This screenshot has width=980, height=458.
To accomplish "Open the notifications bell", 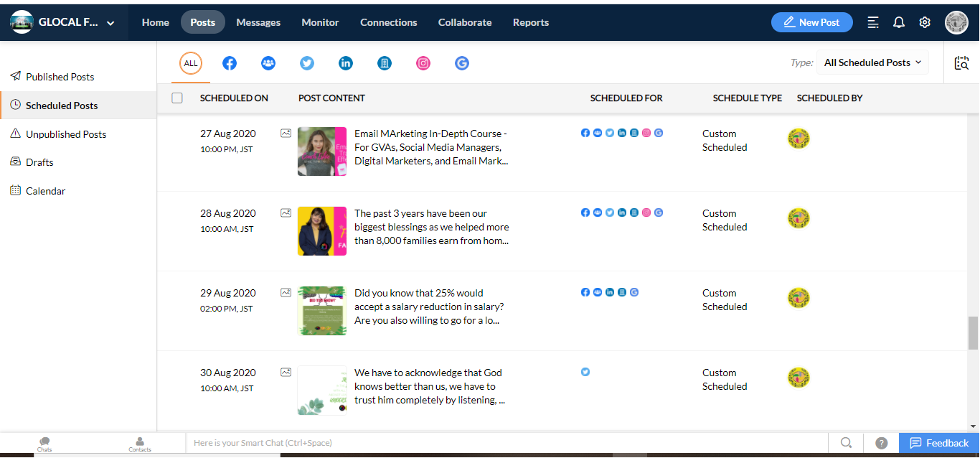I will tap(899, 22).
